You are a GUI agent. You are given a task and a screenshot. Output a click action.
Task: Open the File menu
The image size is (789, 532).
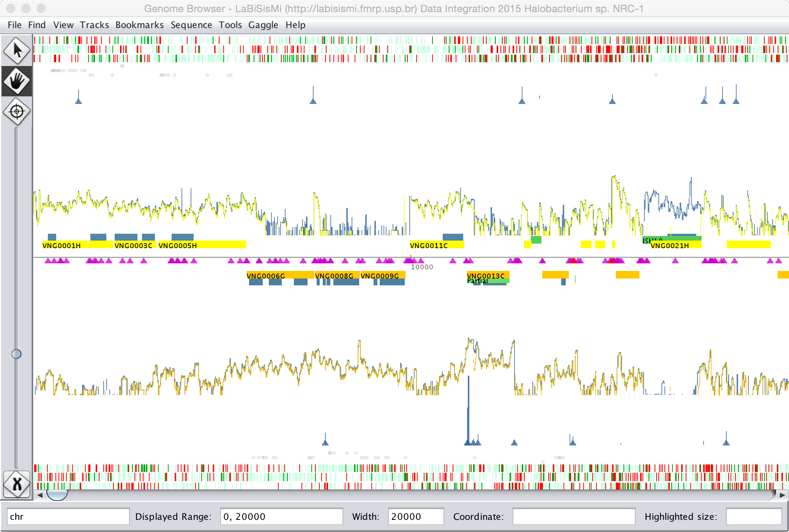pos(14,25)
